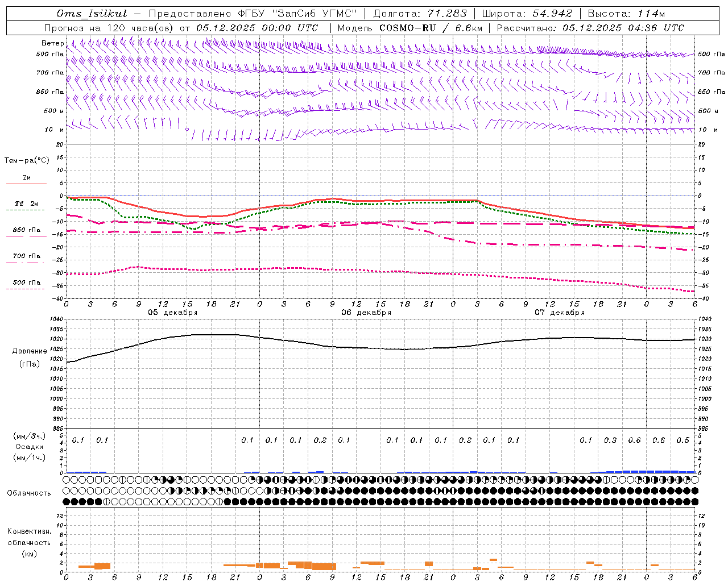Screen dimensions: 728x582
Task: Click the Ветер wind panel label
Action: point(53,43)
